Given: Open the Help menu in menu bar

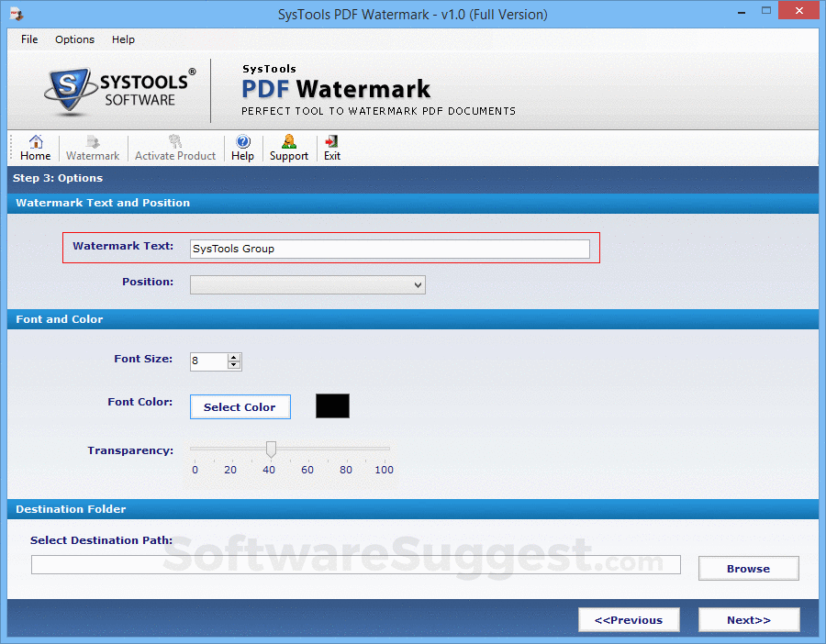Looking at the screenshot, I should pos(123,39).
